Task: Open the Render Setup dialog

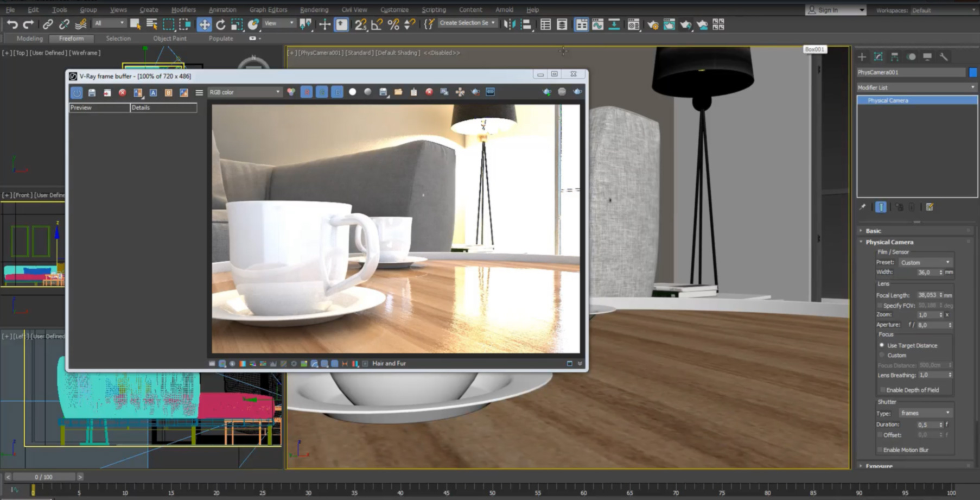Action: tap(653, 24)
